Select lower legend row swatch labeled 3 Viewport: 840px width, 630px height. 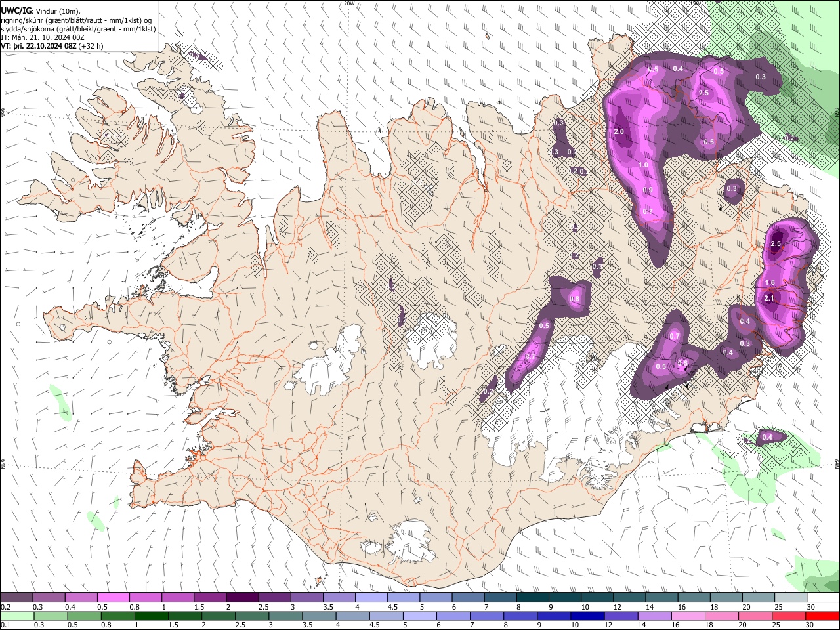[x=285, y=616]
